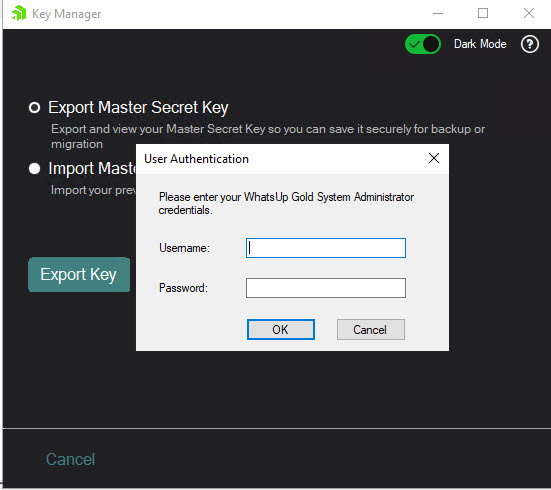Close the Key Manager window

tap(529, 13)
